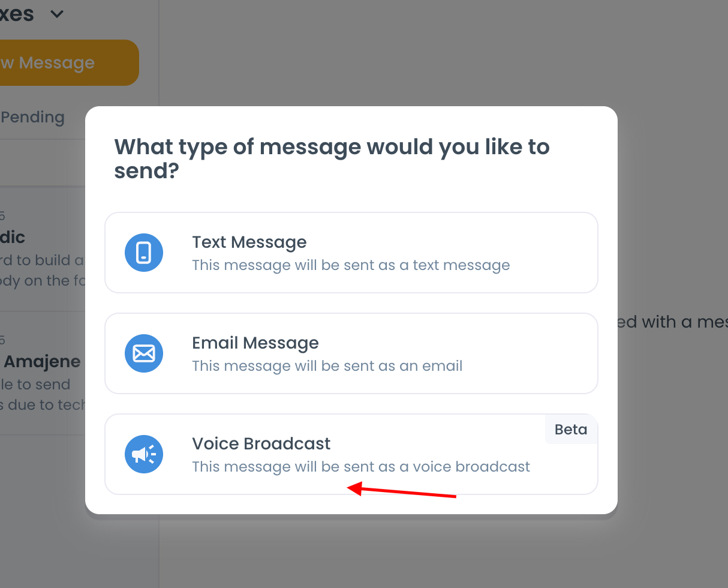This screenshot has height=588, width=728.
Task: Click the orange New Message button
Action: coord(70,62)
